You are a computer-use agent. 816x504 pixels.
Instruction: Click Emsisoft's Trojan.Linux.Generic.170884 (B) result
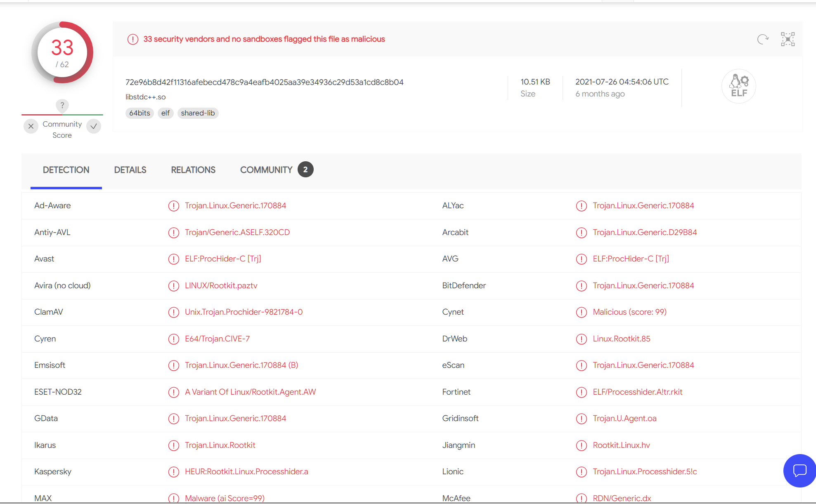[x=241, y=365]
